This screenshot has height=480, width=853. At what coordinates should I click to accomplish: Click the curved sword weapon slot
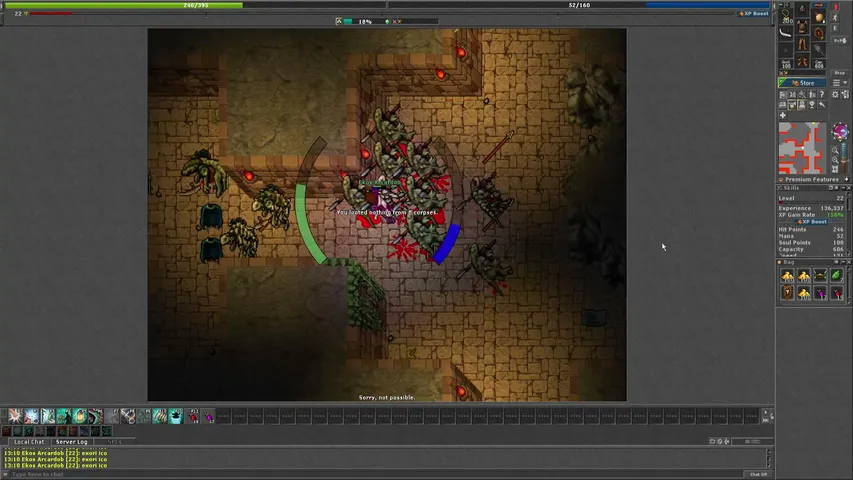(786, 33)
